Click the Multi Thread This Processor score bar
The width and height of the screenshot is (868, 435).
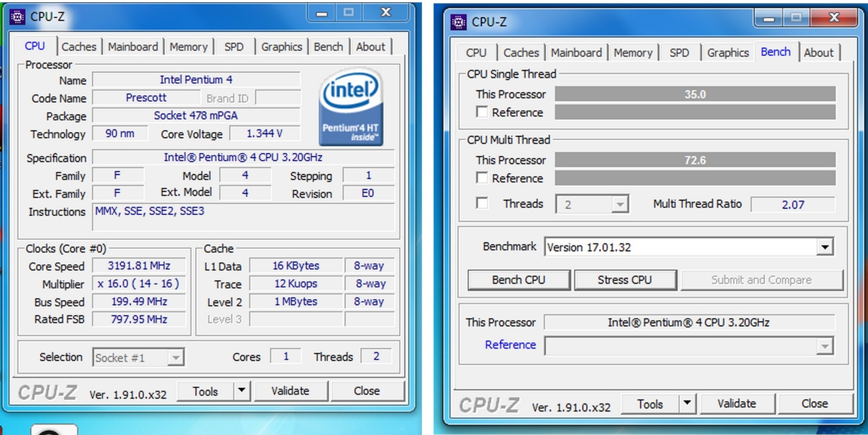695,160
